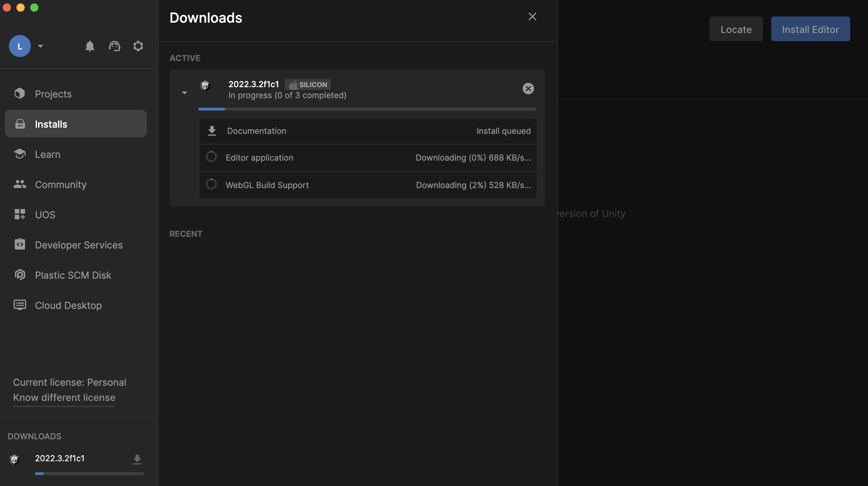
Task: Click the Locate button
Action: click(736, 29)
